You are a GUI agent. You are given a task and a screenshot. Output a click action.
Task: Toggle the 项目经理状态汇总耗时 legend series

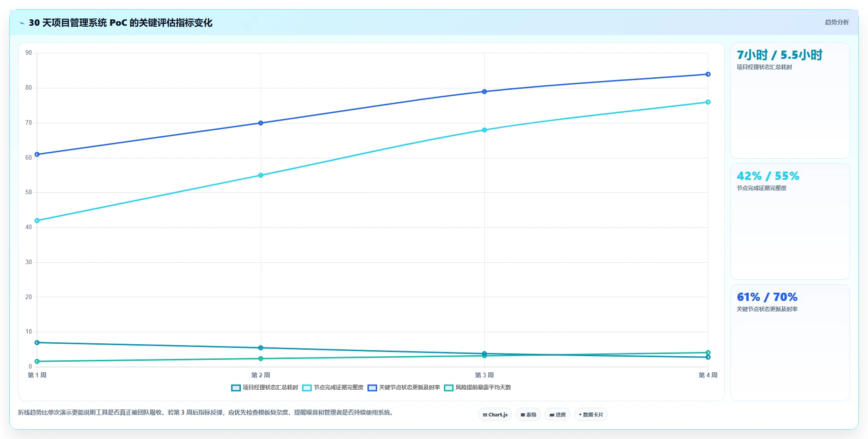tap(264, 387)
